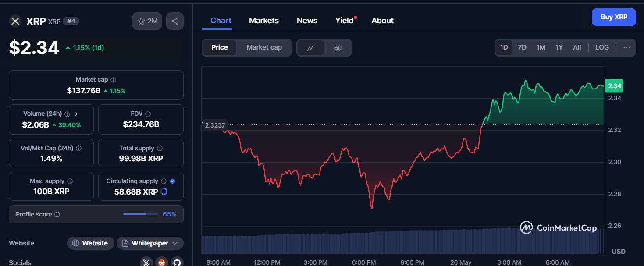Switch chart to Market cap view
Viewport: 644px width, 266px height.
pos(264,47)
